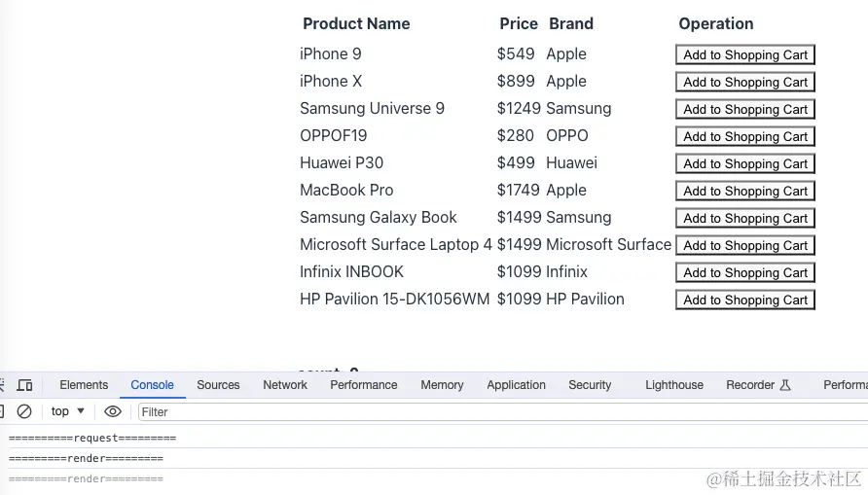
Task: Add OPPOF19 to the shopping cart
Action: pos(745,136)
